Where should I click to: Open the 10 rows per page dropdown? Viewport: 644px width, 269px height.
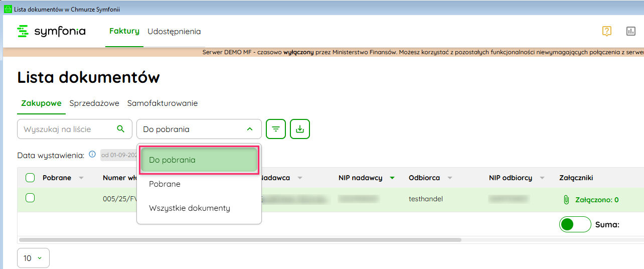tap(33, 258)
